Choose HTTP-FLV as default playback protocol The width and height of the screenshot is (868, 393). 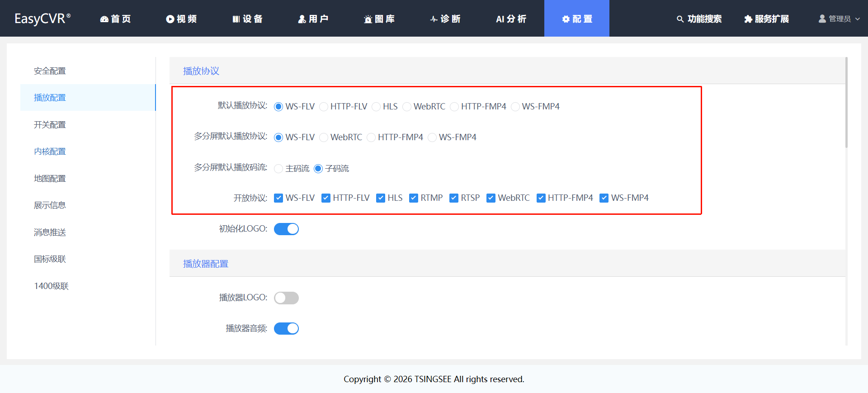324,107
